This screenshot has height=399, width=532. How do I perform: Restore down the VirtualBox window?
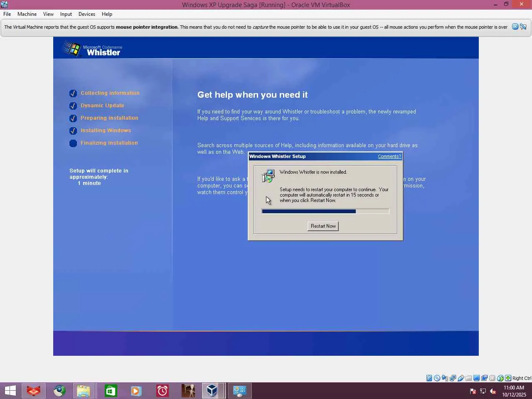pos(506,5)
